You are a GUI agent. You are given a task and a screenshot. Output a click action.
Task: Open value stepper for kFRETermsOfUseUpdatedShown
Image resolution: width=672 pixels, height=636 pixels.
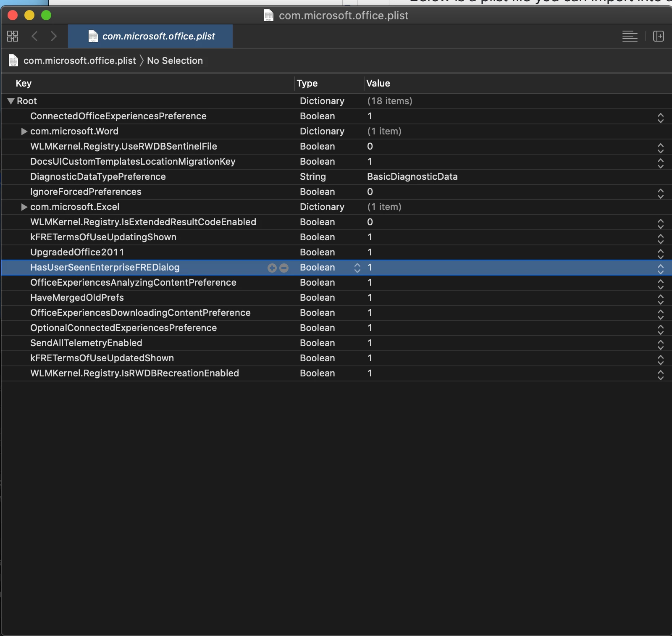(x=661, y=360)
